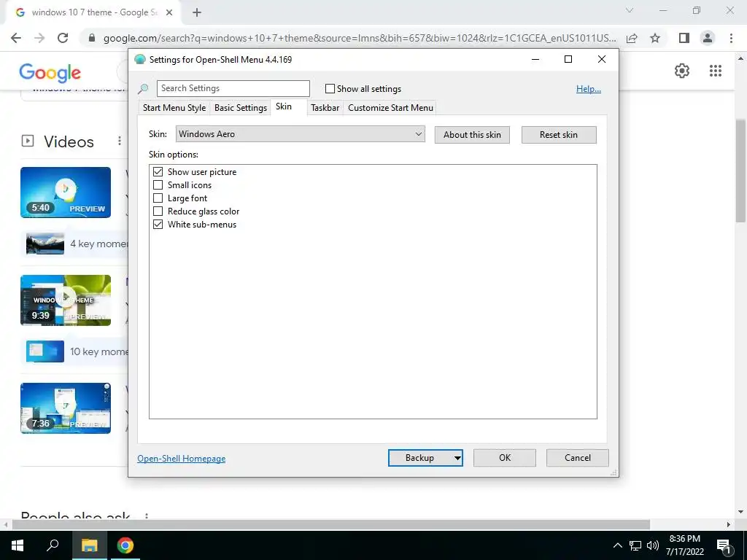Click Chrome forward navigation arrow
The image size is (747, 560).
[39, 38]
